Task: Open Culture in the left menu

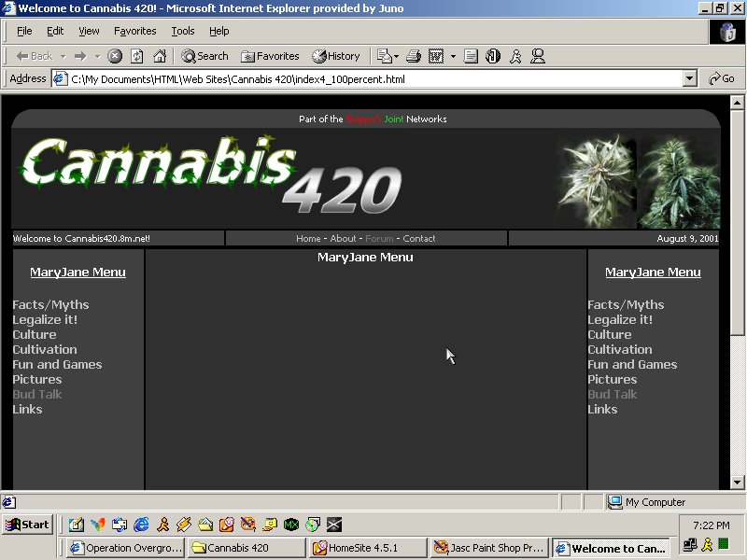Action: [x=35, y=335]
